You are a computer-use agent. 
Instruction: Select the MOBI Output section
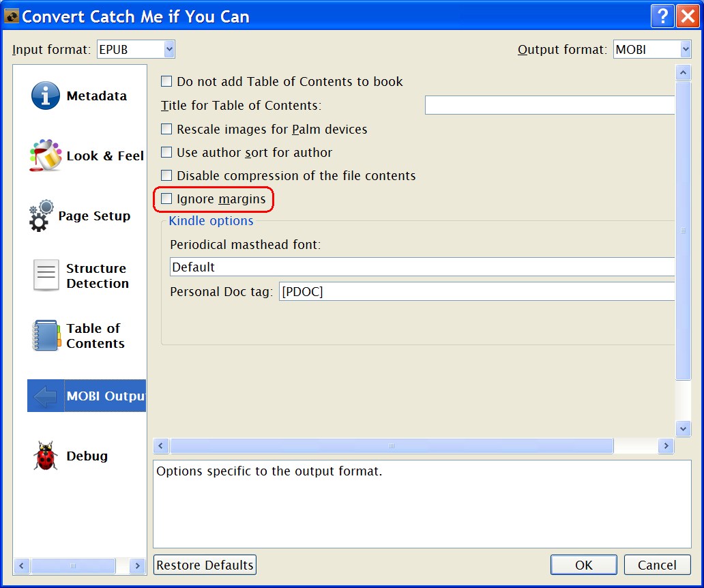(87, 396)
